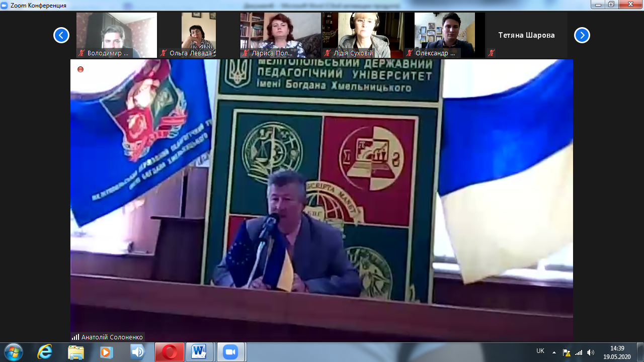Open Windows Explorer folder icon in taskbar

pyautogui.click(x=75, y=352)
